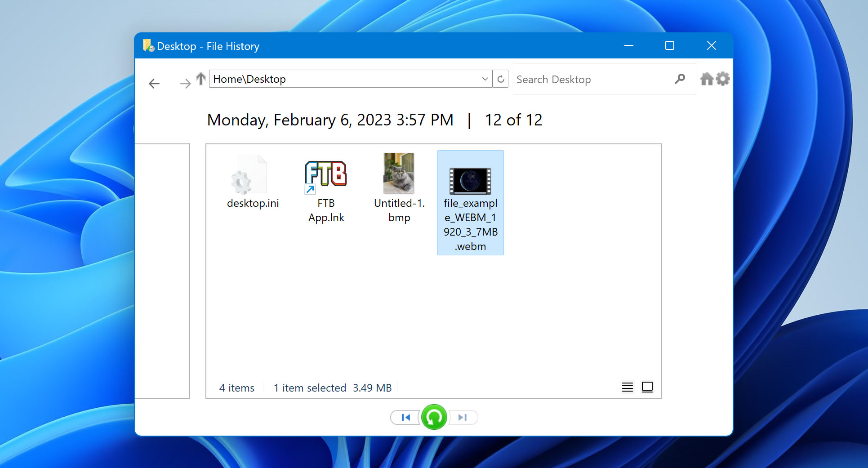868x468 pixels.
Task: Click the '12 of 12' version counter
Action: [514, 120]
